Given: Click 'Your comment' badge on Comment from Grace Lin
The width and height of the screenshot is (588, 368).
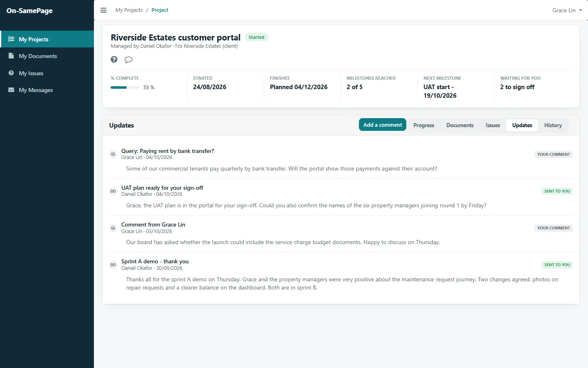Looking at the screenshot, I should (x=554, y=228).
